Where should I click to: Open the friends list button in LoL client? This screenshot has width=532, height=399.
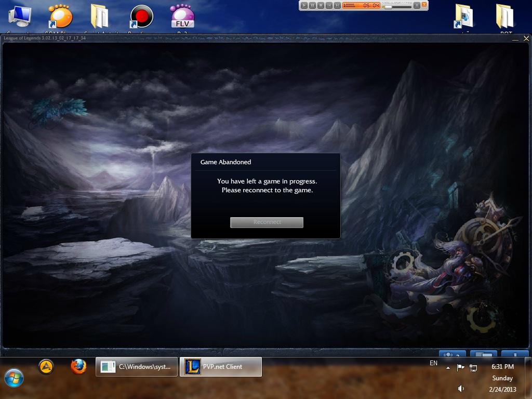(x=453, y=353)
